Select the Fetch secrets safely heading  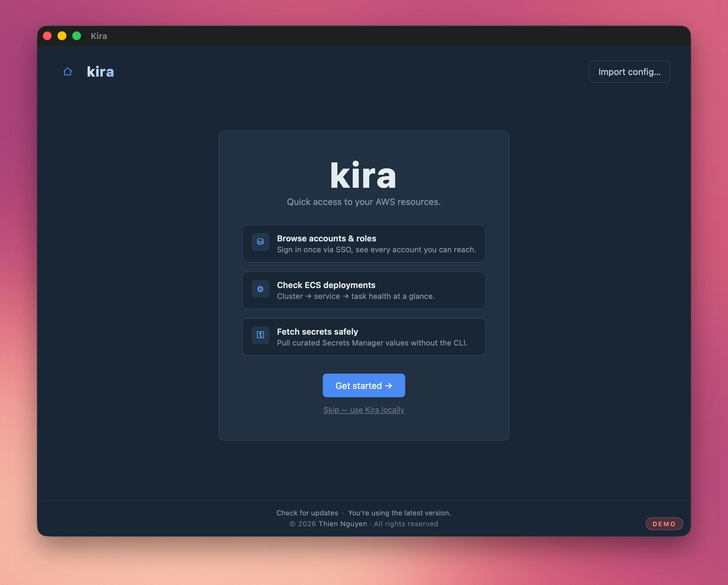(x=317, y=332)
